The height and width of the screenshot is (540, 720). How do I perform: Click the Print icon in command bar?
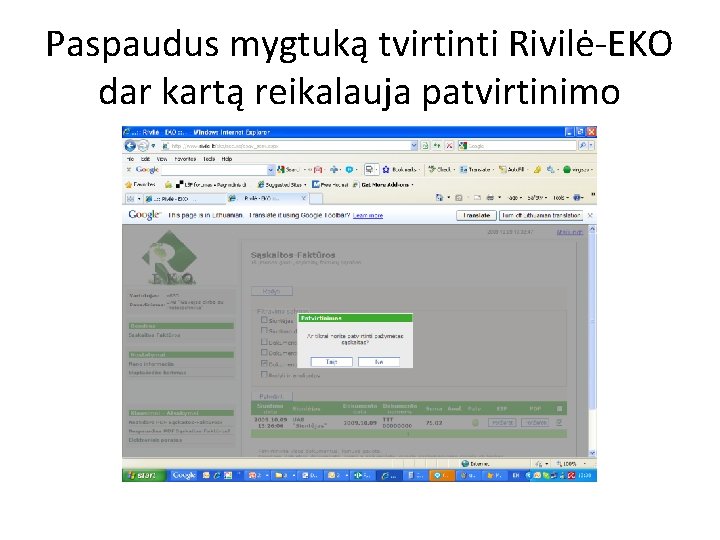tap(490, 198)
